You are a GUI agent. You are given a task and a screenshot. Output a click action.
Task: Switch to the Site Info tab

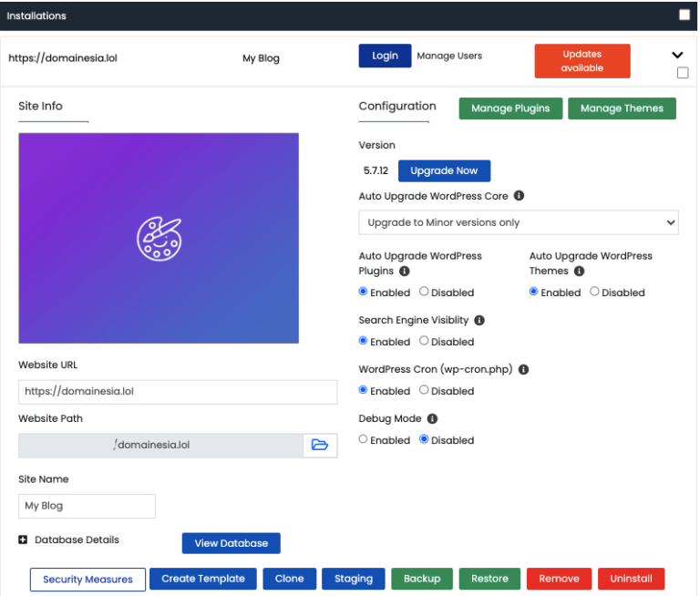tap(41, 107)
